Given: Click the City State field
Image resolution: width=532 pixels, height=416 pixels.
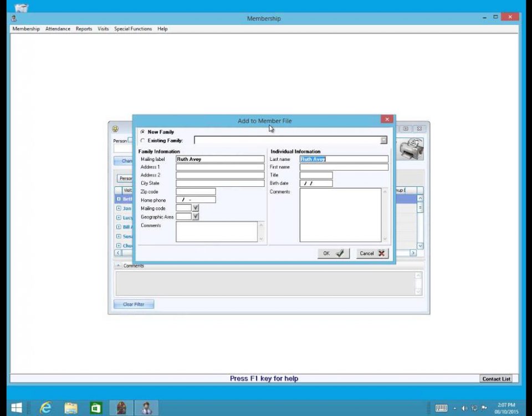Looking at the screenshot, I should coord(220,184).
